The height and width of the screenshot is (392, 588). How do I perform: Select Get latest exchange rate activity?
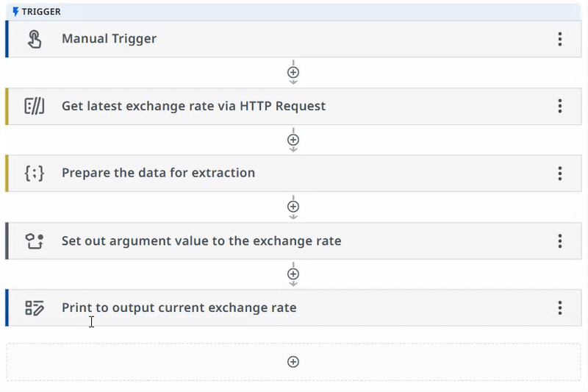point(293,106)
